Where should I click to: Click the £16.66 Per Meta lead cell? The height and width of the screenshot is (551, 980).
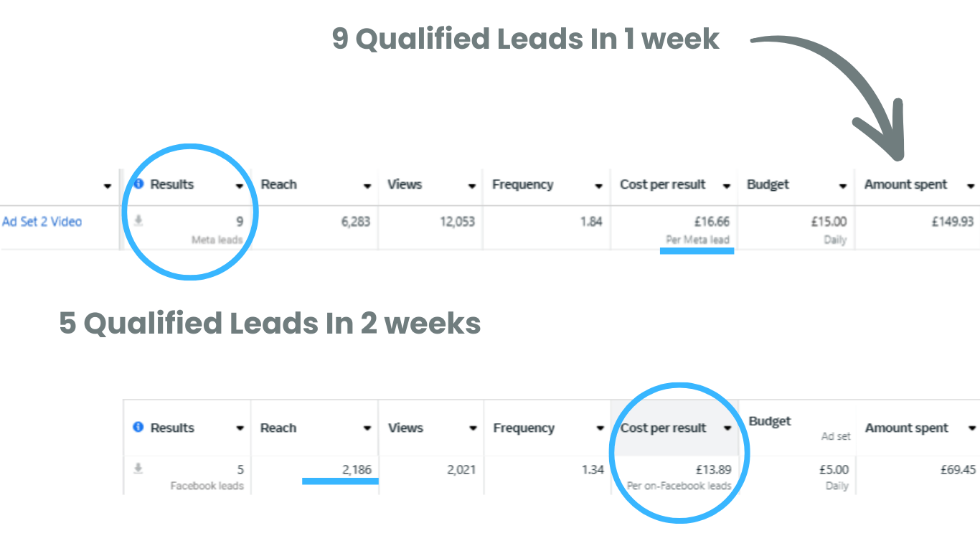pos(674,228)
